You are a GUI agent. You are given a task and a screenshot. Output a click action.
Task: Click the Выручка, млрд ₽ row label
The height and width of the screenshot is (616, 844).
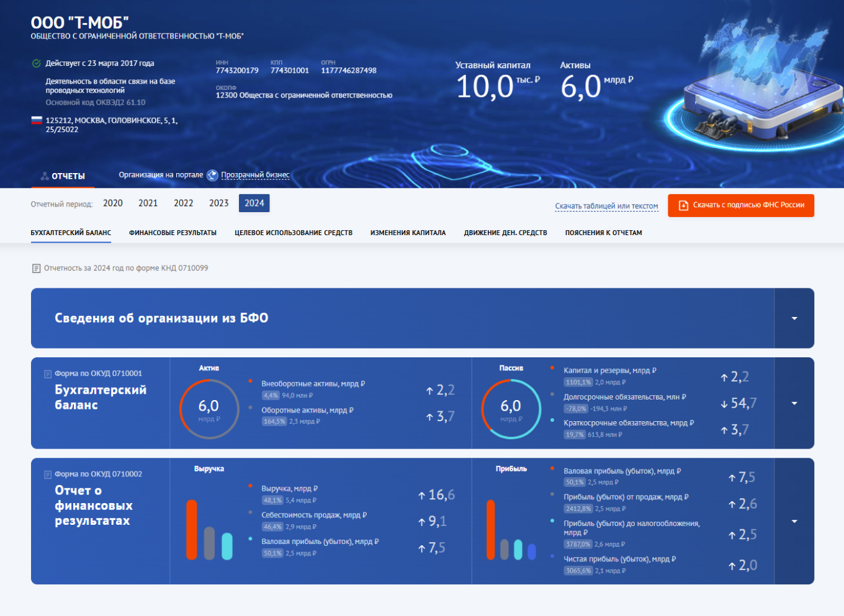click(290, 489)
